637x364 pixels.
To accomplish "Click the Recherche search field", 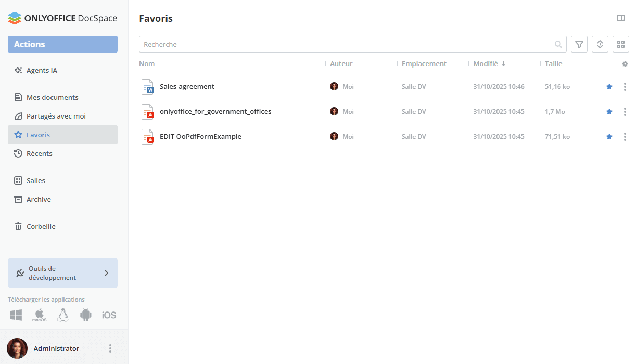I will pyautogui.click(x=343, y=44).
